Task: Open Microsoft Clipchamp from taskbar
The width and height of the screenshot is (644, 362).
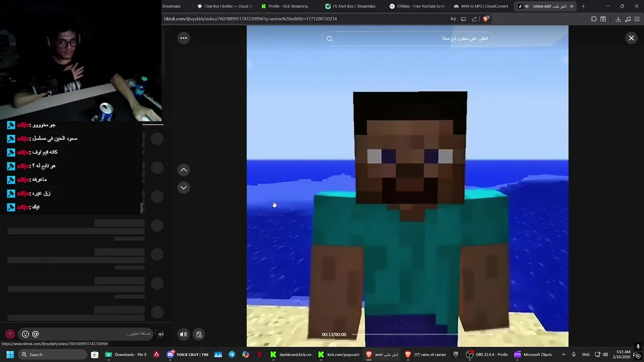Action: [533, 354]
